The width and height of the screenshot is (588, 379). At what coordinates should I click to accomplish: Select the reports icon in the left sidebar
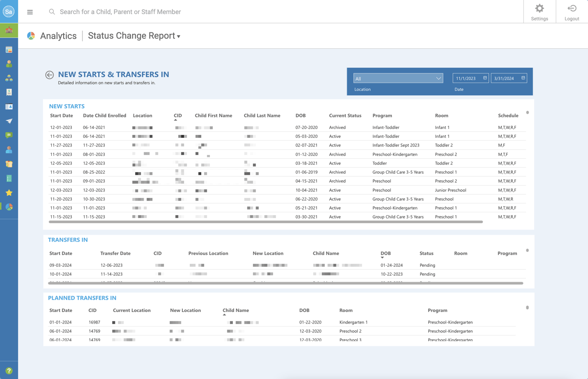point(9,49)
